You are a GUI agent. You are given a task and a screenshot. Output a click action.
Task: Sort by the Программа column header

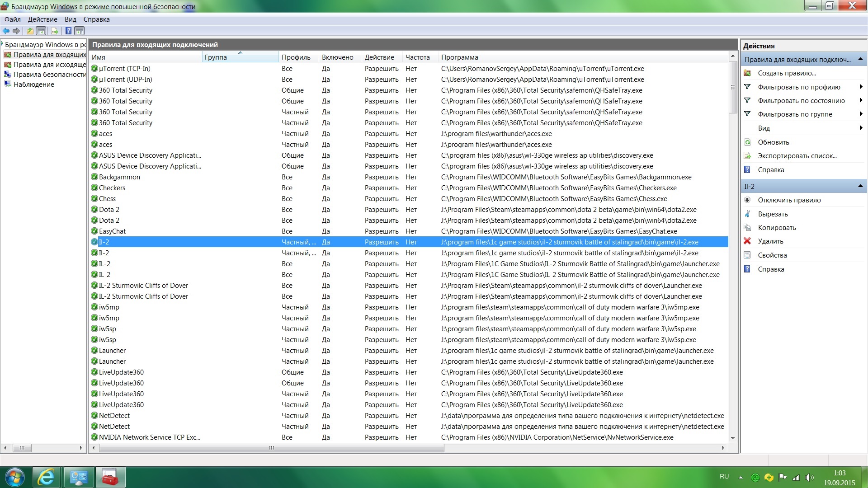582,57
